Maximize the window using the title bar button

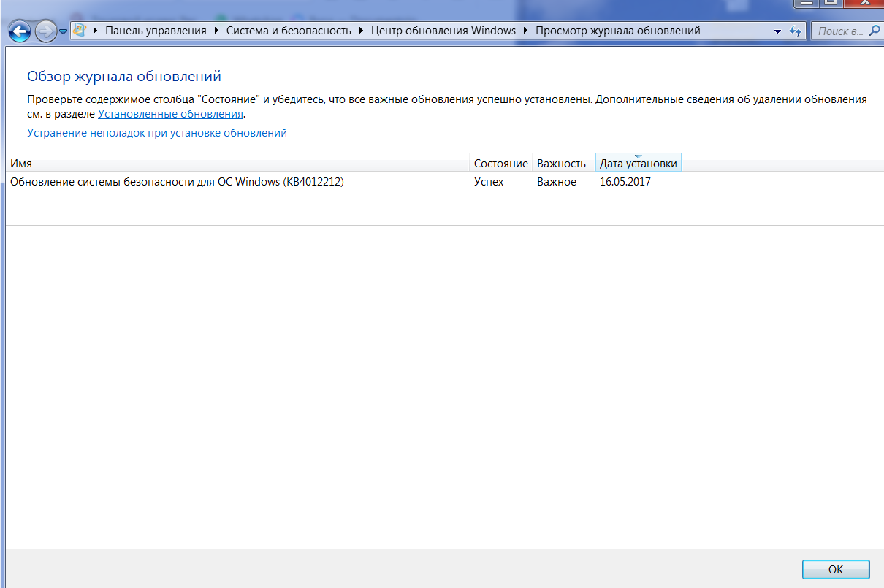[x=829, y=3]
